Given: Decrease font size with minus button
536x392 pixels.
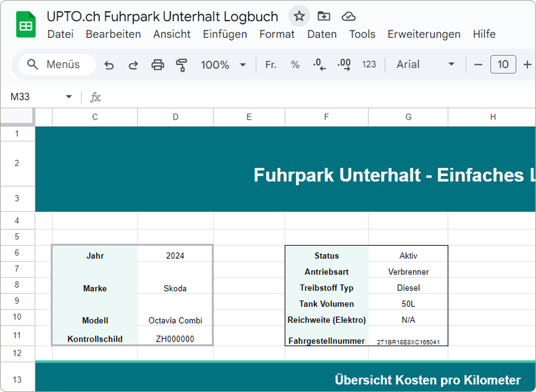Looking at the screenshot, I should (478, 64).
